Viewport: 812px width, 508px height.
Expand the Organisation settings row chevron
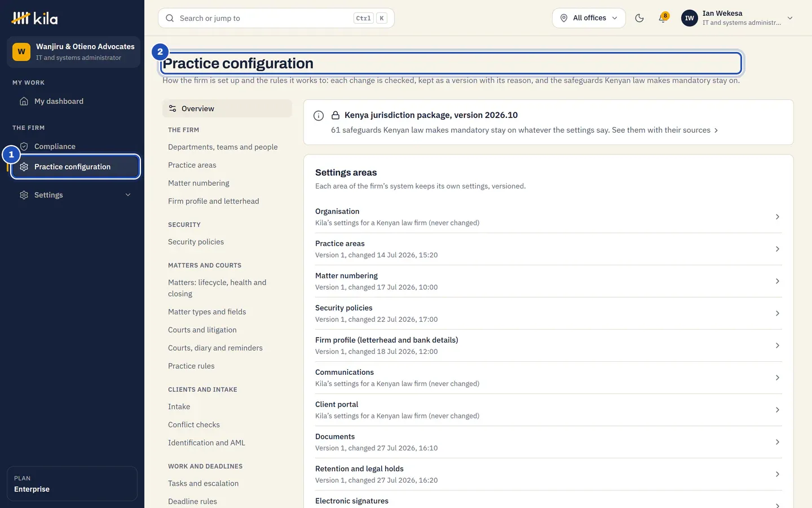777,217
